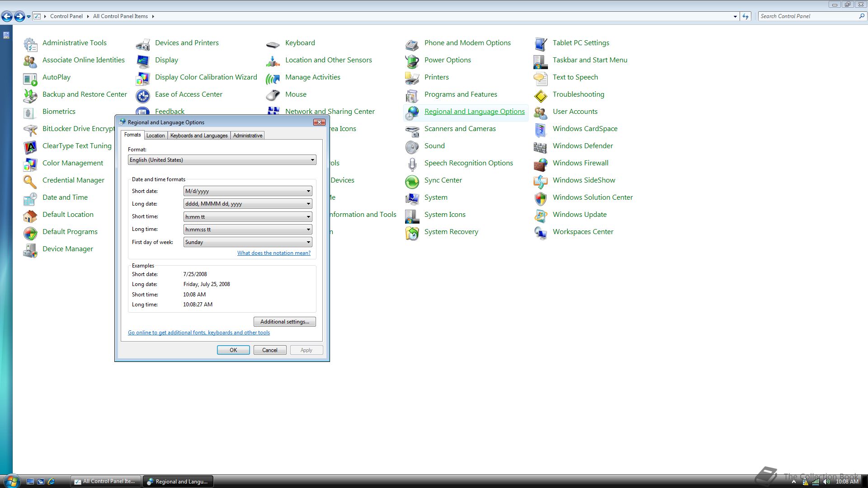Open the recent pages dropdown beside Forward
This screenshot has width=868, height=488.
(28, 16)
